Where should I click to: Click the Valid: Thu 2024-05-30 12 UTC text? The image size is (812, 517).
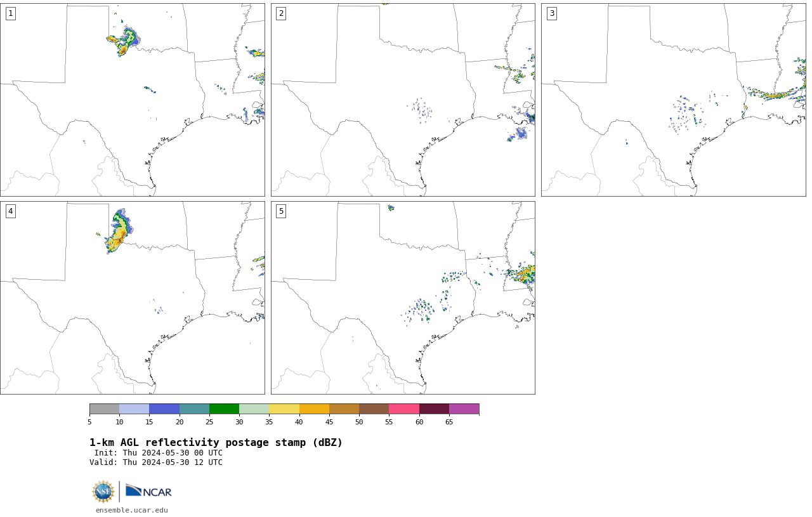click(x=156, y=462)
